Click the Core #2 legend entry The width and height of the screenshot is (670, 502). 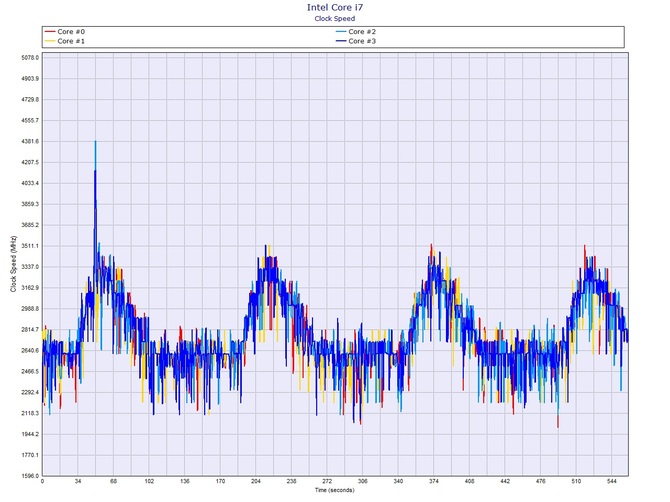[356, 32]
